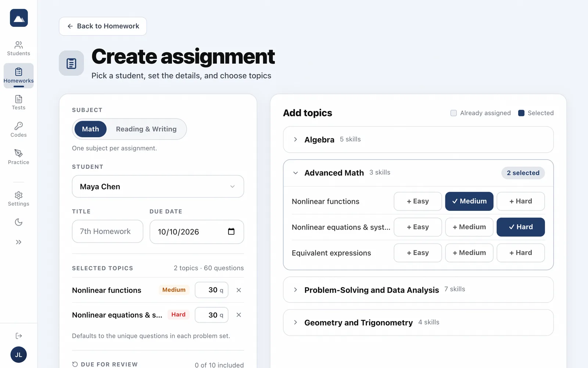Click the assignment document icon beside title
This screenshot has height=368, width=588.
71,63
